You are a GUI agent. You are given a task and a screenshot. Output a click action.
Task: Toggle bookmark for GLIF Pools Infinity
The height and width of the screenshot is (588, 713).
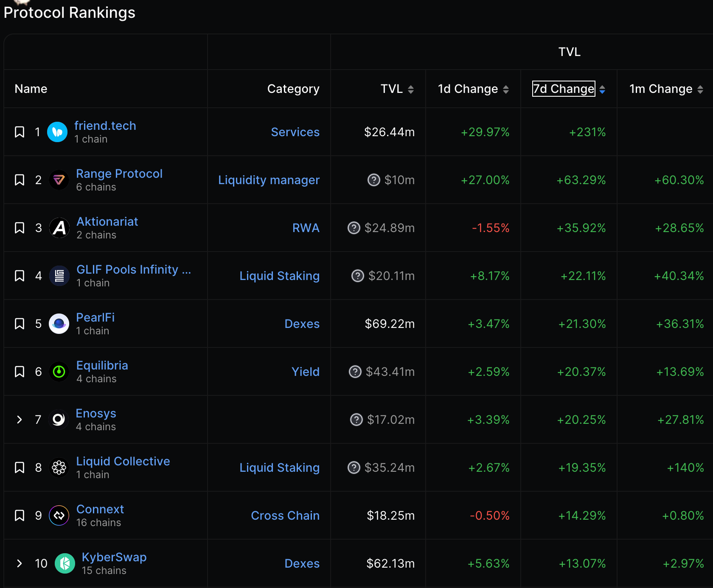pos(20,276)
